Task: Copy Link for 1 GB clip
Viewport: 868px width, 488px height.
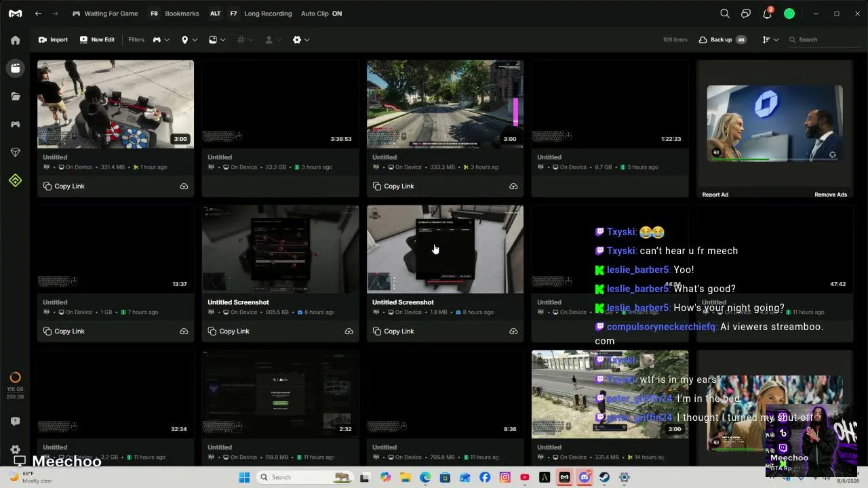Action: tap(64, 331)
